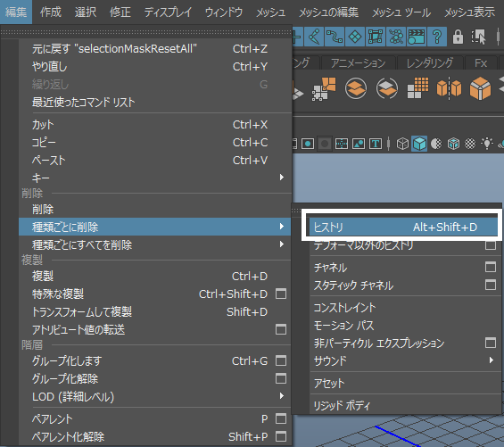This screenshot has height=447, width=504.
Task: Click the Extract faces shelf icon
Action: (324, 88)
